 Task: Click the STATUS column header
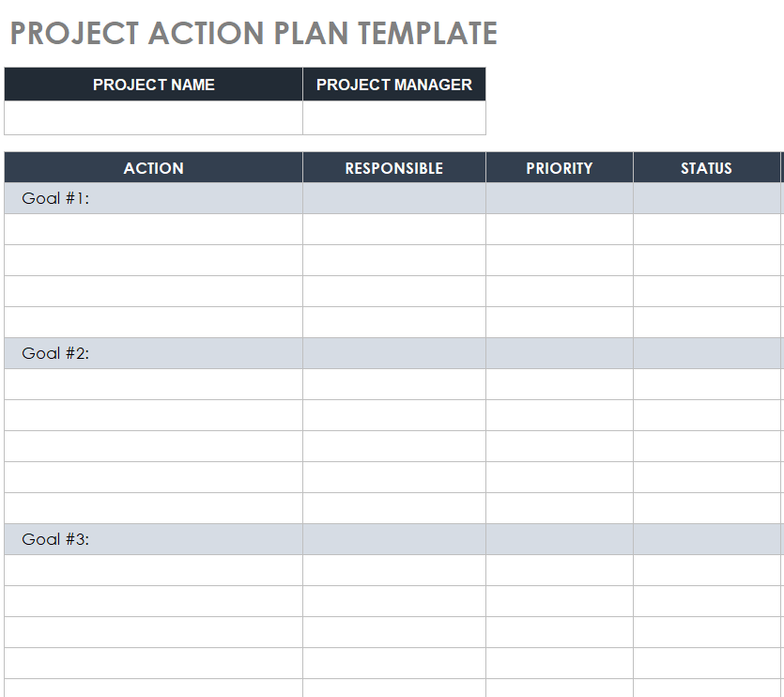tap(706, 168)
